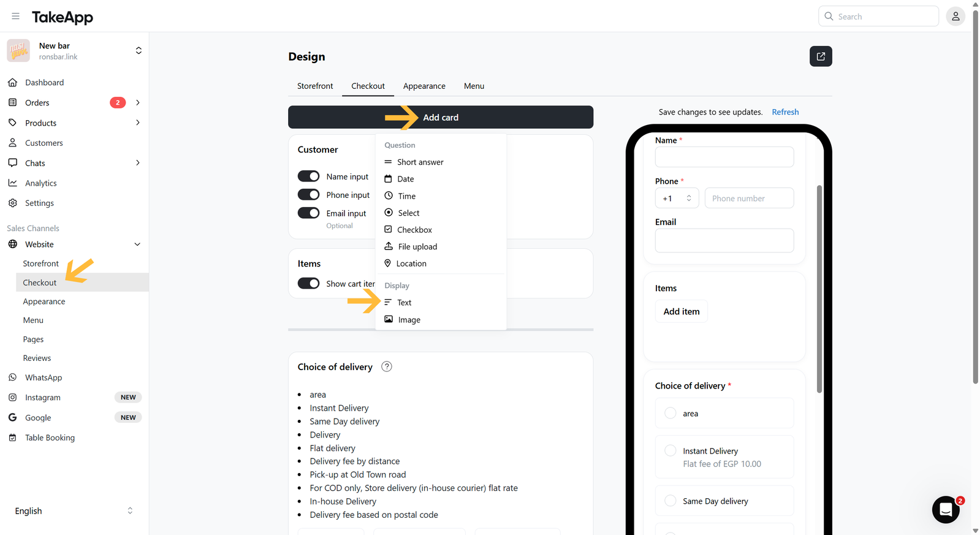
Task: Switch to the Menu tab
Action: pyautogui.click(x=474, y=86)
